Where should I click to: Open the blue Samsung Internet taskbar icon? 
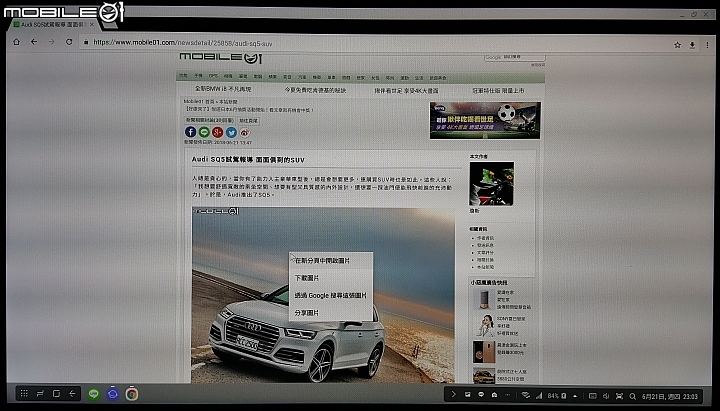click(x=112, y=394)
